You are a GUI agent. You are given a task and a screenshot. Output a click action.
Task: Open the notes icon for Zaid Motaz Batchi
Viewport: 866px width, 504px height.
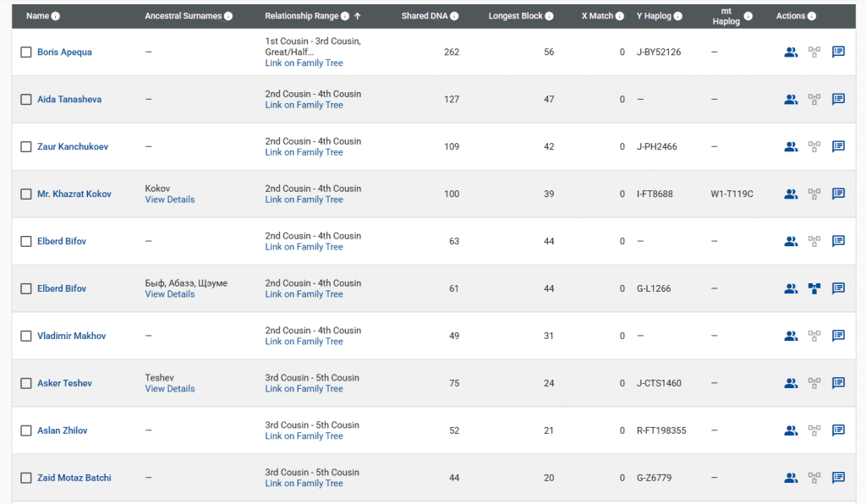click(838, 478)
